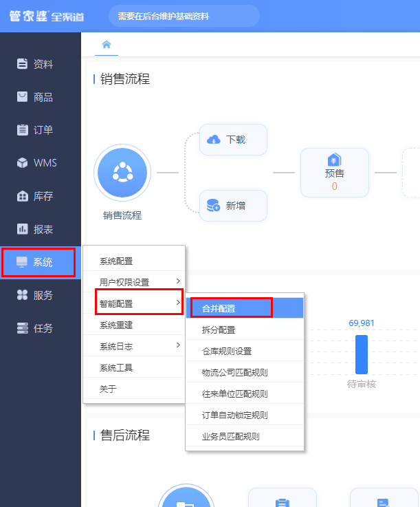
Task: Click the 商品 shopping bag icon
Action: tap(22, 97)
